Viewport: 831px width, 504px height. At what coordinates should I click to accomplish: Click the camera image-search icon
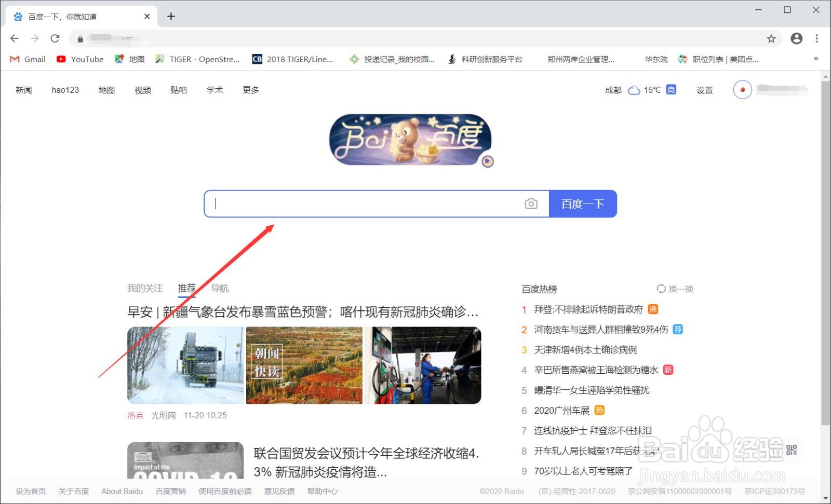(x=531, y=203)
